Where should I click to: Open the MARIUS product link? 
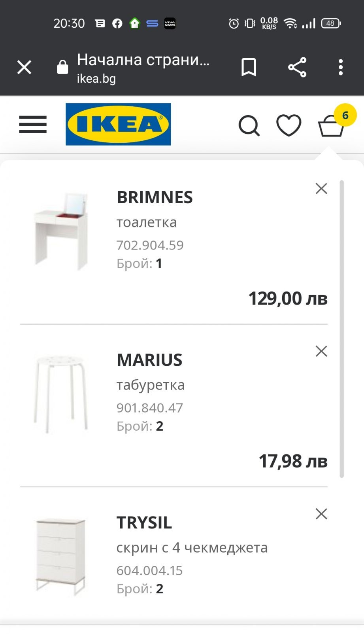(x=149, y=360)
